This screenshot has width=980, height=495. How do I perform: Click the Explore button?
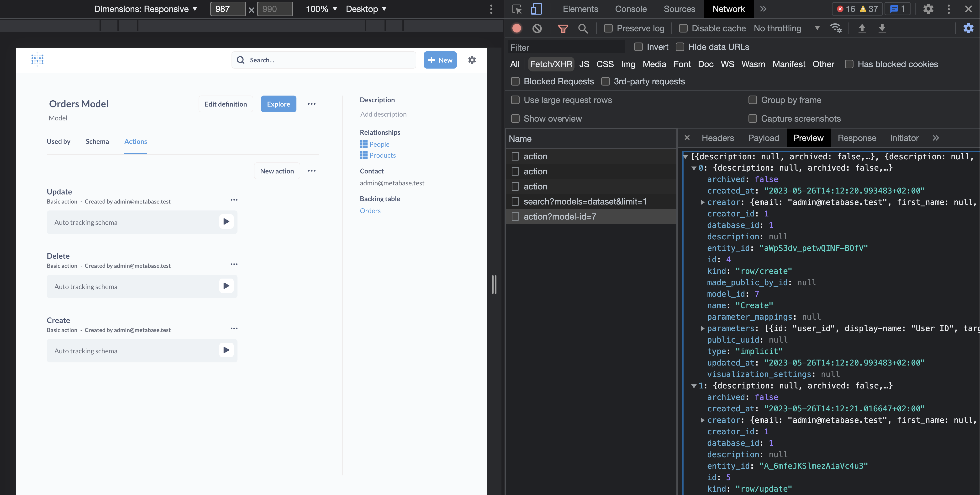tap(278, 104)
